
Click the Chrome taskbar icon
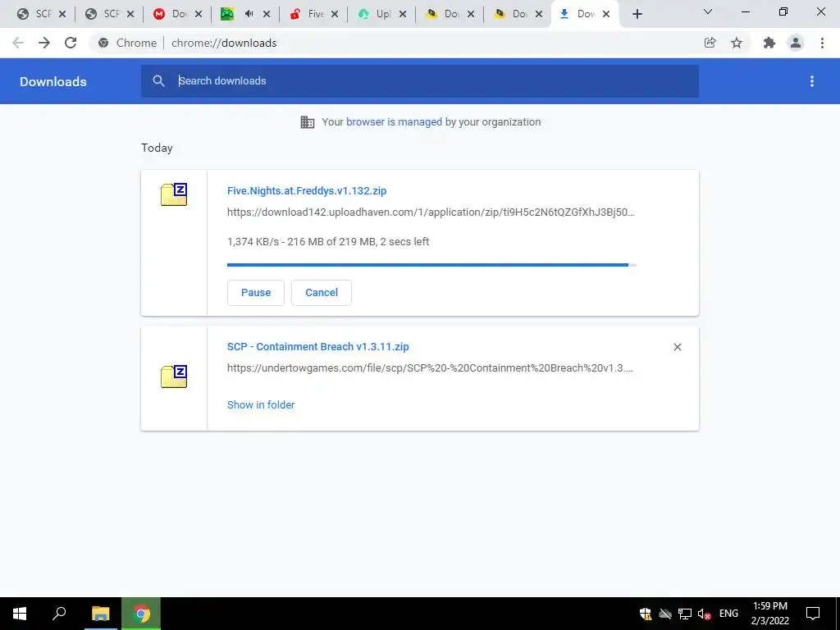click(x=141, y=614)
